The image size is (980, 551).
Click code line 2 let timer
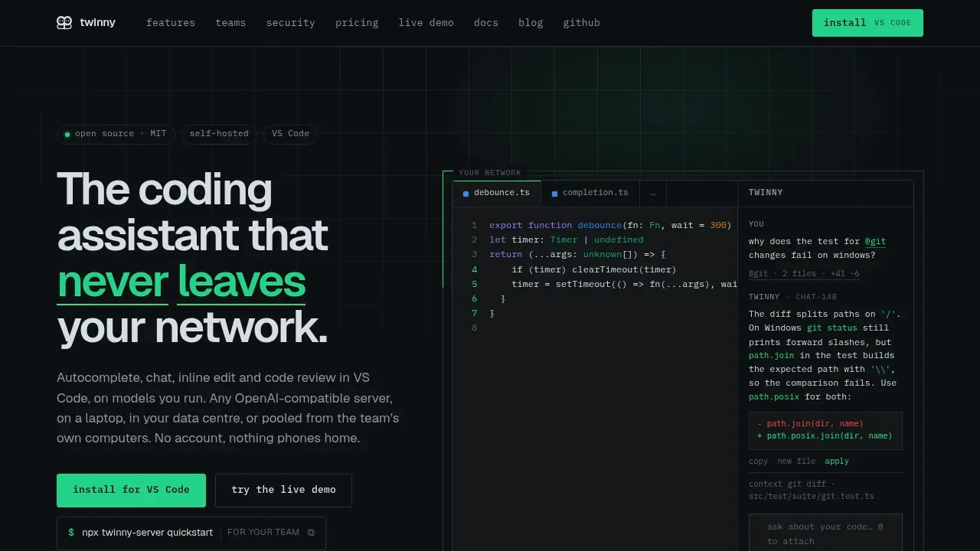567,240
